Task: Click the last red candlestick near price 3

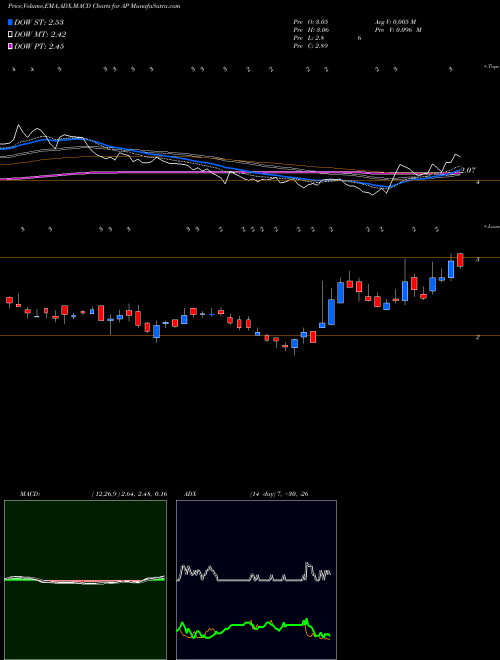Action: pos(460,260)
